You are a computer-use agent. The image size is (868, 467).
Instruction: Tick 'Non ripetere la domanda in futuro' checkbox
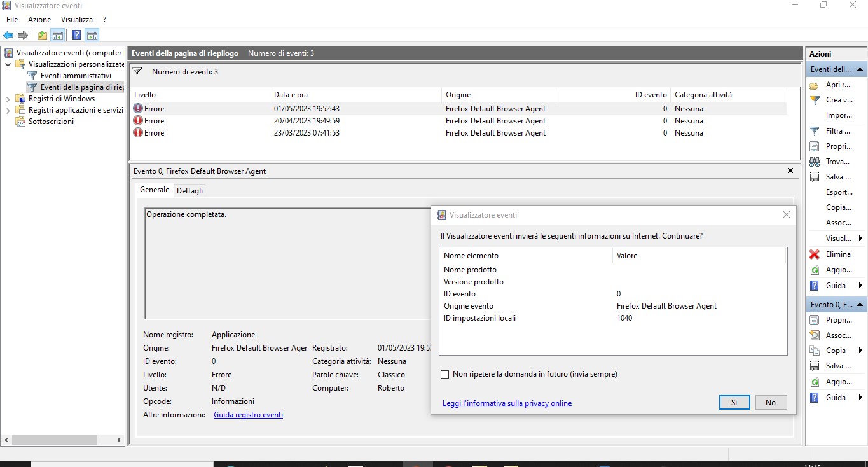click(445, 374)
